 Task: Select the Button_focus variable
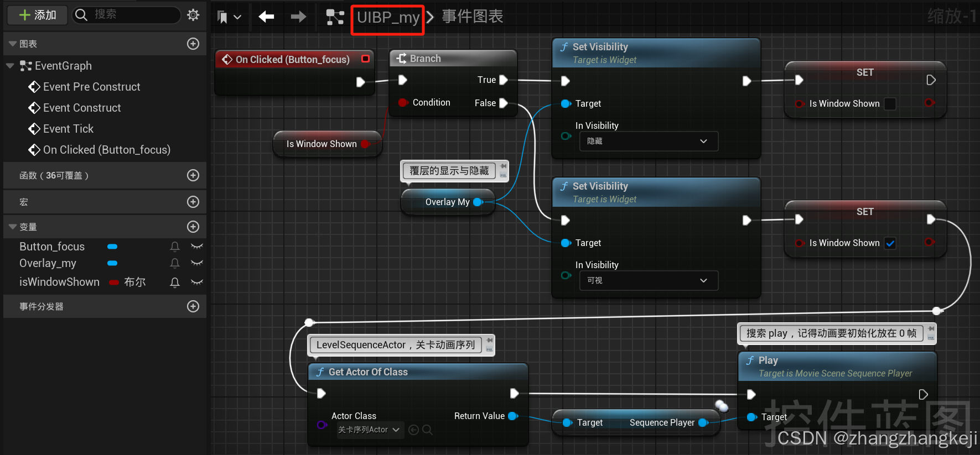pos(52,247)
